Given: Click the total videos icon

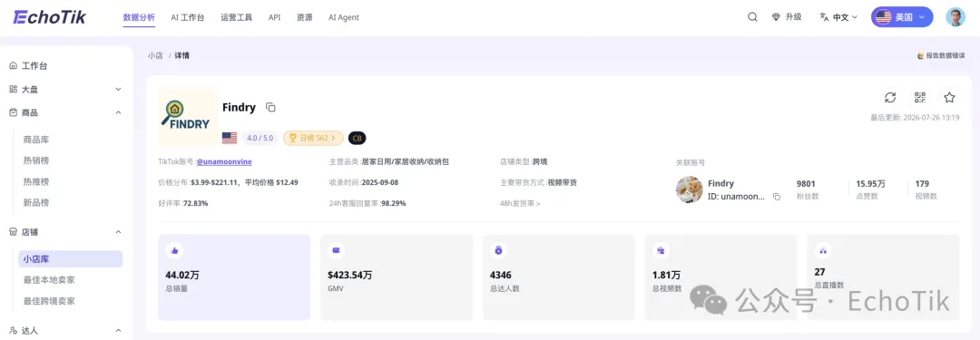Looking at the screenshot, I should [x=661, y=250].
